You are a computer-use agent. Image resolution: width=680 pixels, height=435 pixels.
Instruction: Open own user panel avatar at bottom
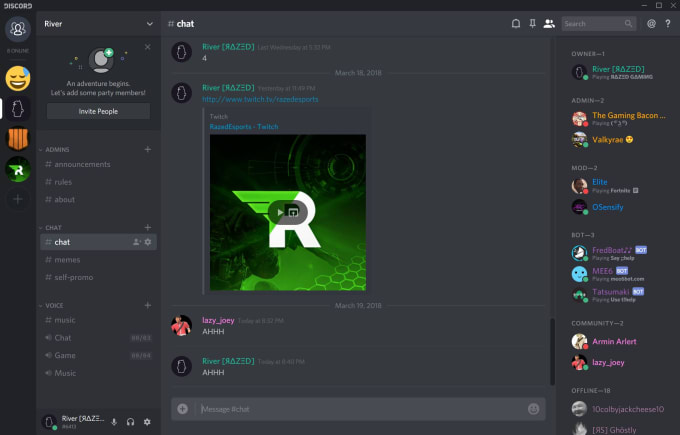pyautogui.click(x=49, y=422)
